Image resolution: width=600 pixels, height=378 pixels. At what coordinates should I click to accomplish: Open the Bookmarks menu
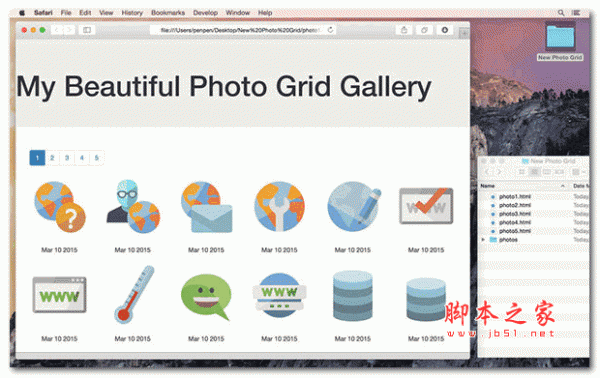(168, 13)
